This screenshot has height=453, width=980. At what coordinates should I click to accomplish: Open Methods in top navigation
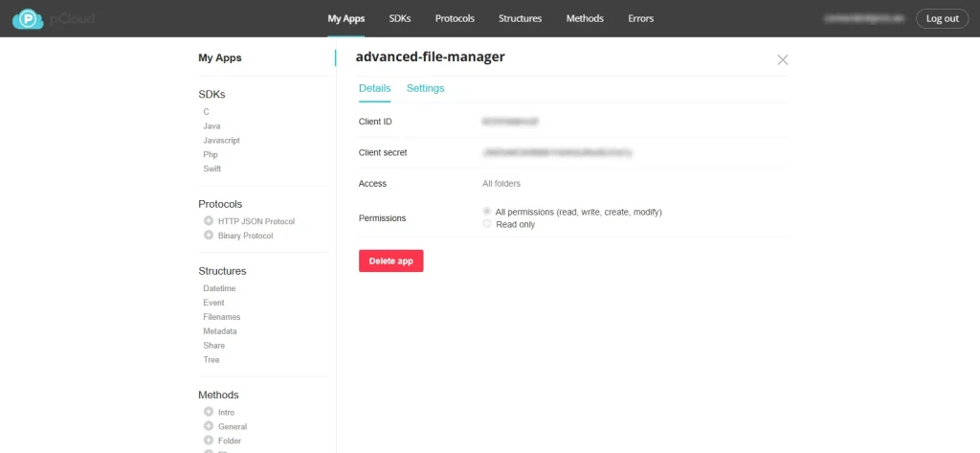(x=585, y=19)
